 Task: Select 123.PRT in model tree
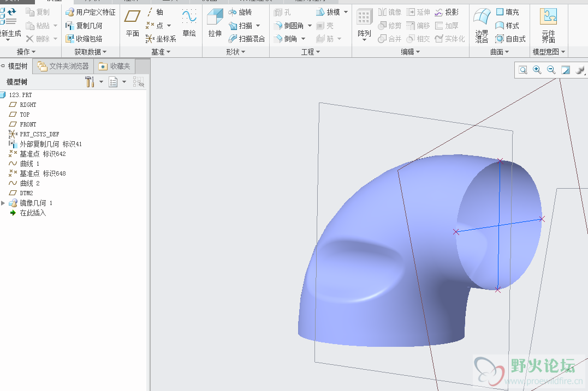pos(20,95)
